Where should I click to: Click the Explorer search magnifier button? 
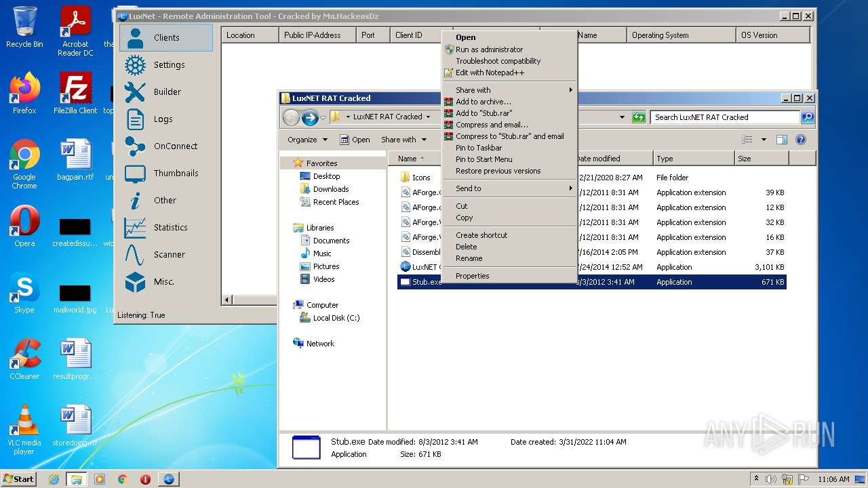coord(808,117)
